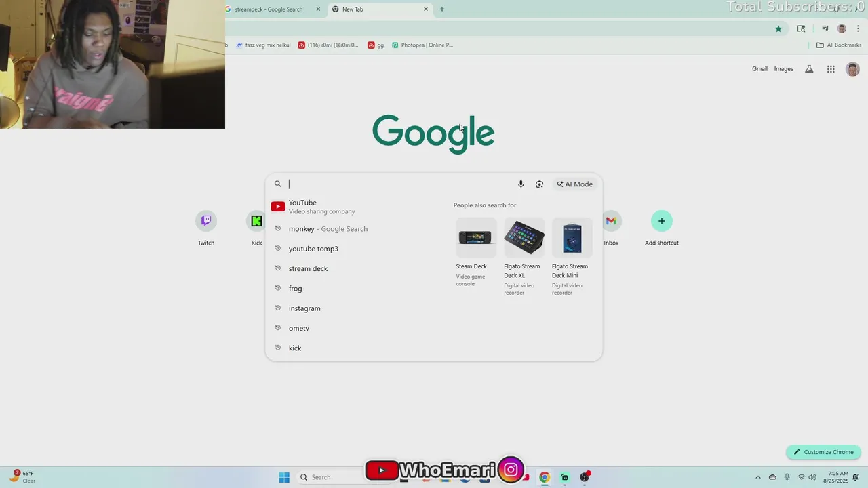Open Google Chrome from the taskbar
This screenshot has width=868, height=488.
544,477
